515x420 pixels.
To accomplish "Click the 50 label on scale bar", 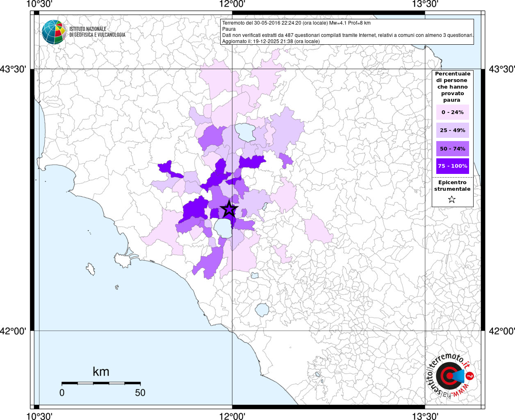I will (140, 393).
